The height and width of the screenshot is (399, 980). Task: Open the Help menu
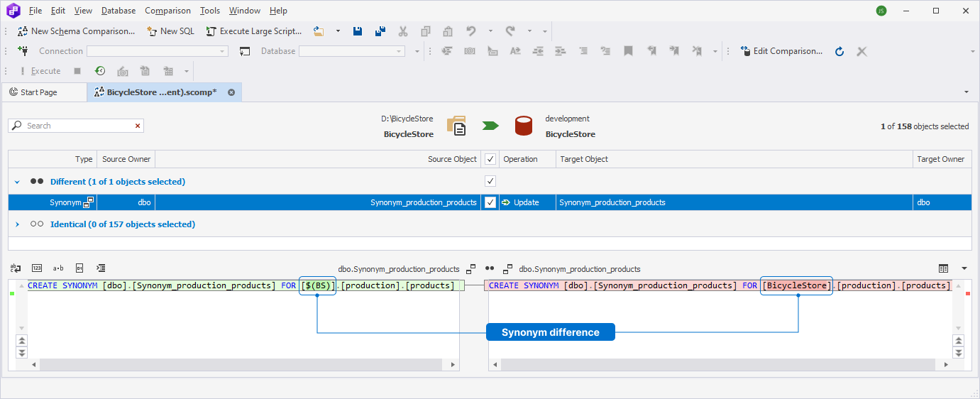click(x=278, y=11)
